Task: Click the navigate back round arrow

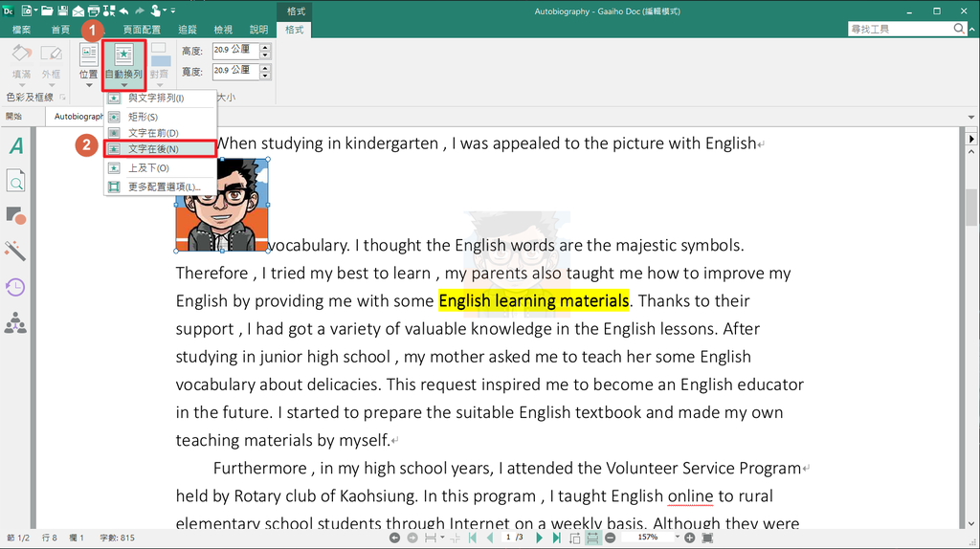Action: coord(394,538)
